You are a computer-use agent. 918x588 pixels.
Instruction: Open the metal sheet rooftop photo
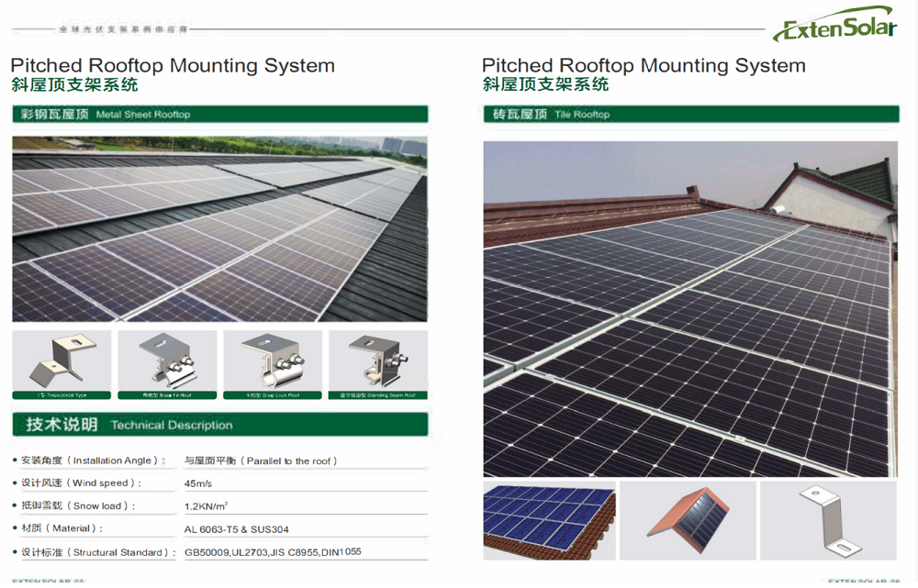tap(219, 229)
